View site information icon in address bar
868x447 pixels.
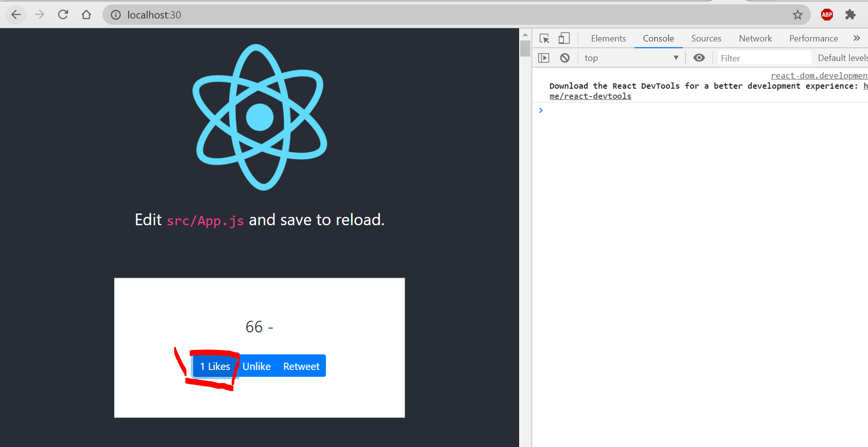pyautogui.click(x=116, y=15)
